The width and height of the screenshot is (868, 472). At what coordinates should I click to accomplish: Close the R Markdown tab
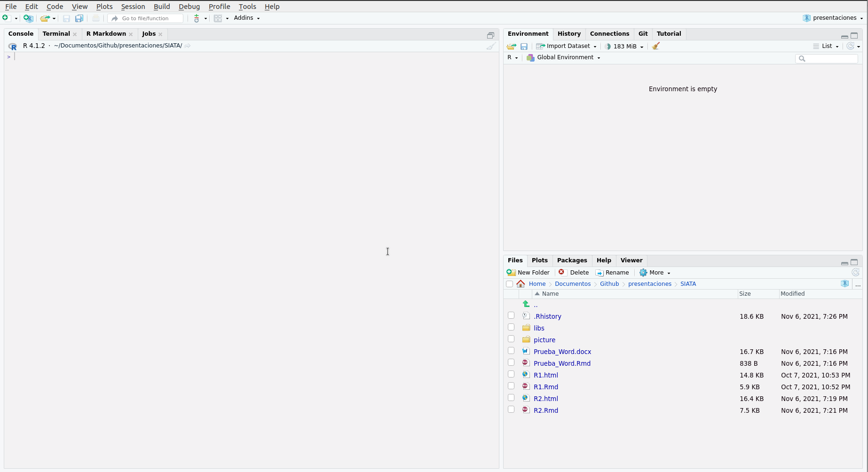131,34
